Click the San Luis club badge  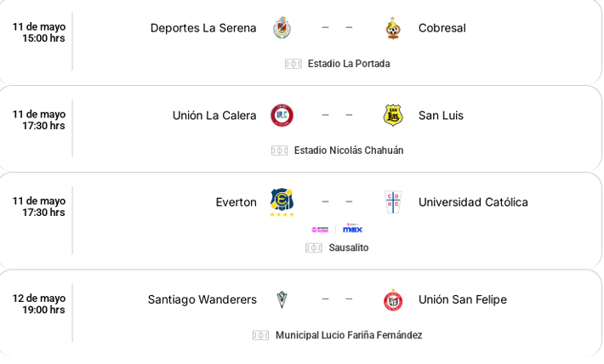pyautogui.click(x=392, y=115)
